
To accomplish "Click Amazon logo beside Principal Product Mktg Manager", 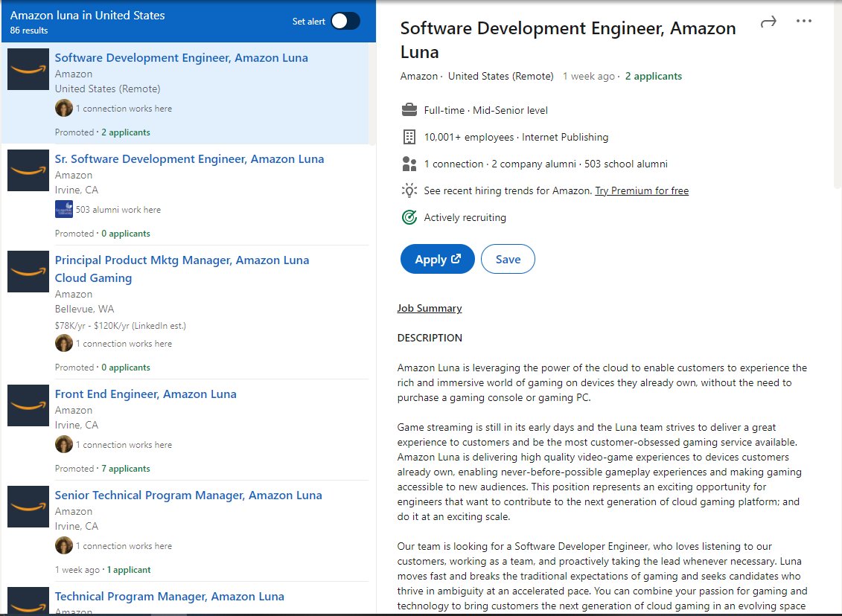I will tap(28, 272).
